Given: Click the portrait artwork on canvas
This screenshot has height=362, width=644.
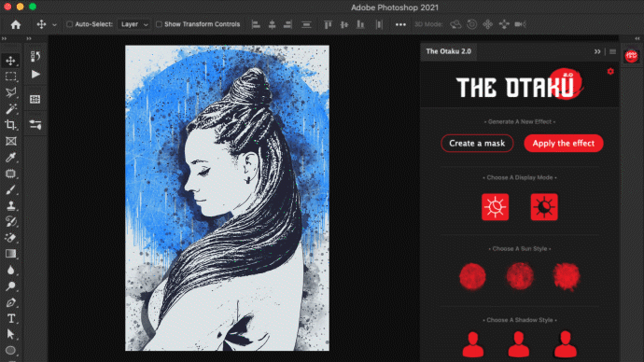Looking at the screenshot, I should point(227,198).
